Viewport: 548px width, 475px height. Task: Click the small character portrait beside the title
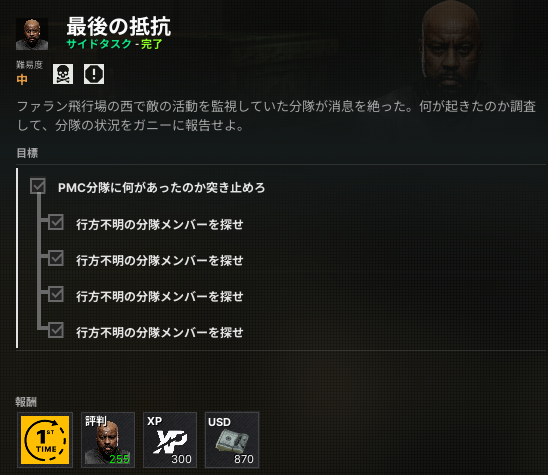pos(32,34)
